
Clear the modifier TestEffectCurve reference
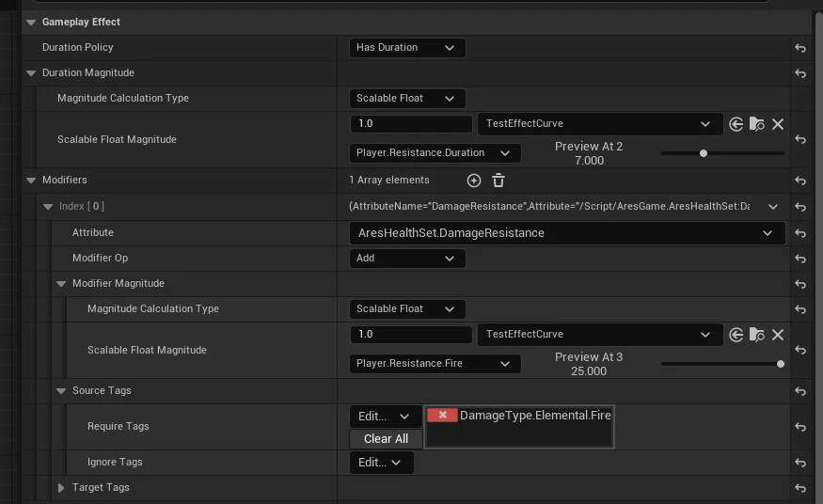(777, 335)
